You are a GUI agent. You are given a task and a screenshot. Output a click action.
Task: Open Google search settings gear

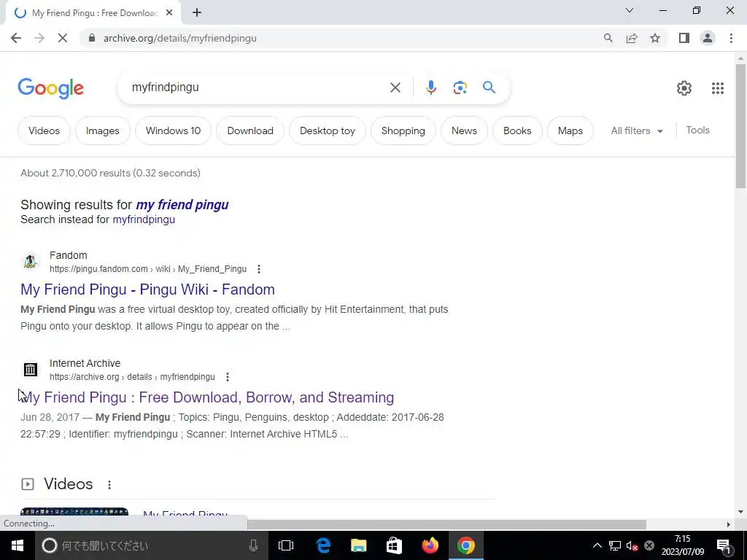(684, 88)
